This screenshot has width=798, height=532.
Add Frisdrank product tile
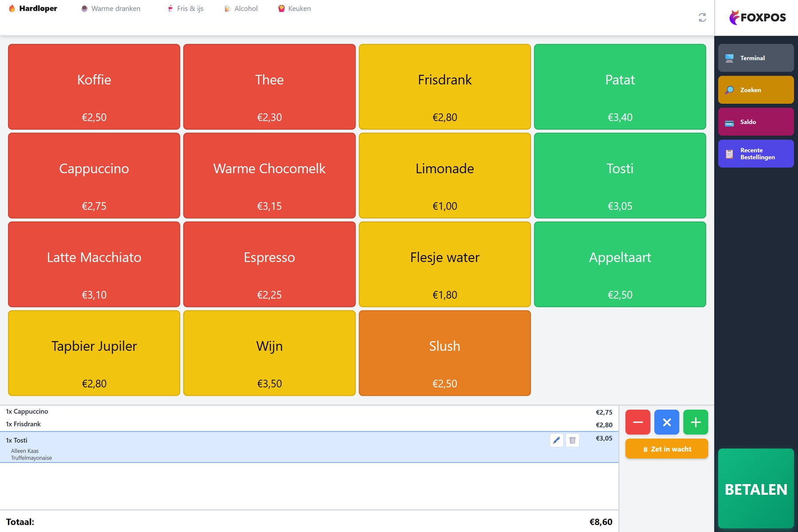tap(445, 87)
